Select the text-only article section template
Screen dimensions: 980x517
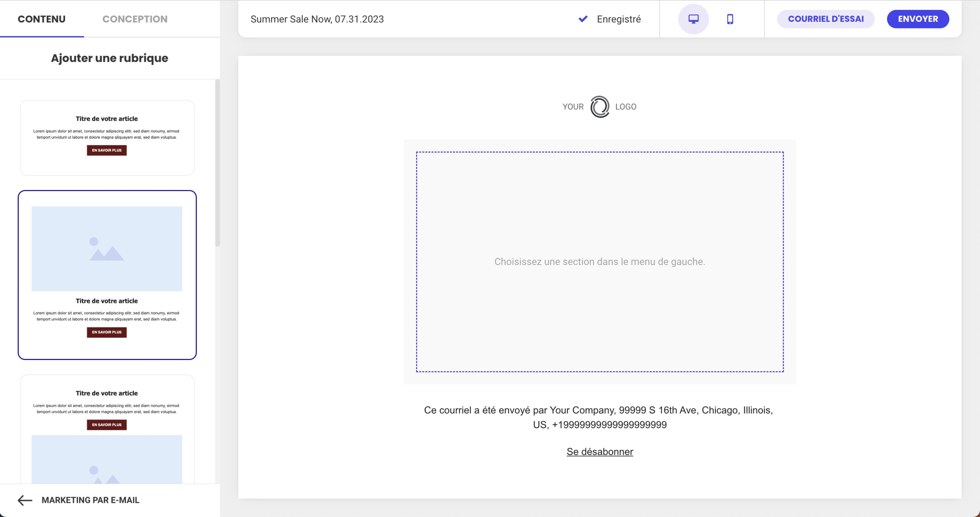(107, 138)
